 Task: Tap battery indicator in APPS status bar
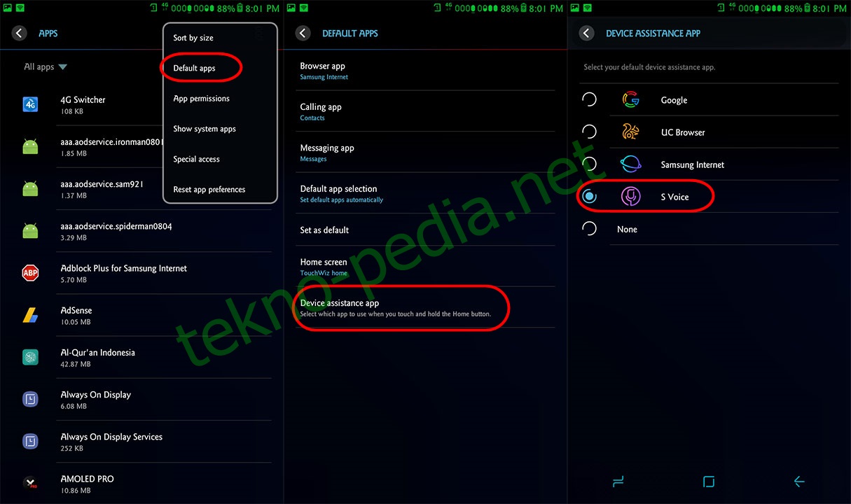tap(240, 8)
